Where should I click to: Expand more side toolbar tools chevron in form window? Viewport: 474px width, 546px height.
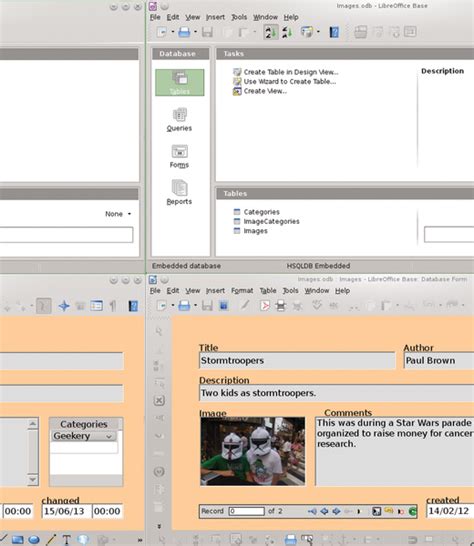point(159,526)
